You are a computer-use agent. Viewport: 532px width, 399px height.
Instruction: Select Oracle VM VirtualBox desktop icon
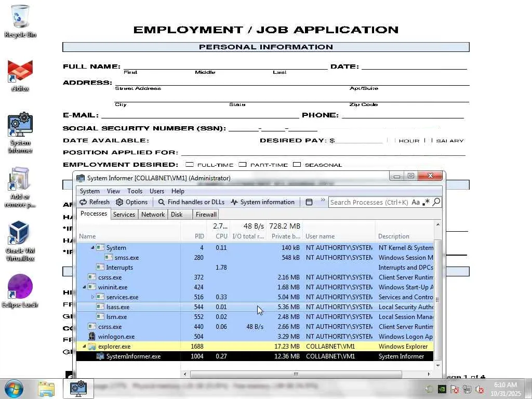coord(20,241)
